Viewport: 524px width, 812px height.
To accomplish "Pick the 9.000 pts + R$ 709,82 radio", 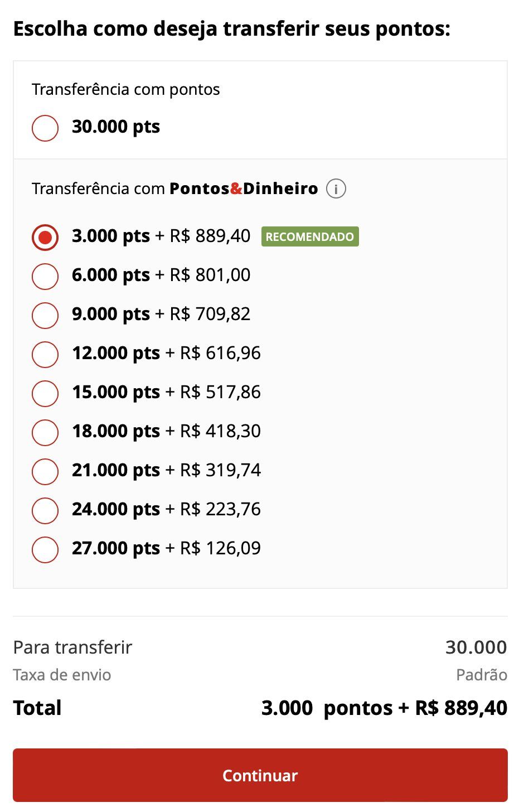I will pyautogui.click(x=45, y=315).
